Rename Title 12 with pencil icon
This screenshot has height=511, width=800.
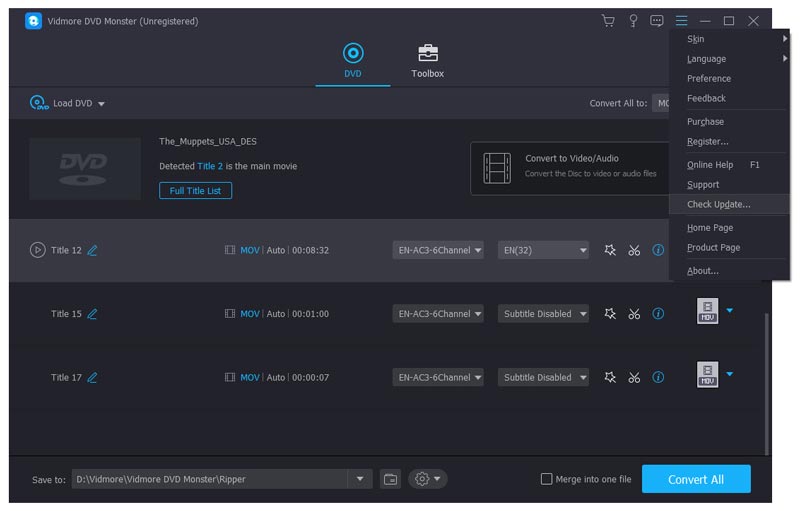[x=92, y=250]
